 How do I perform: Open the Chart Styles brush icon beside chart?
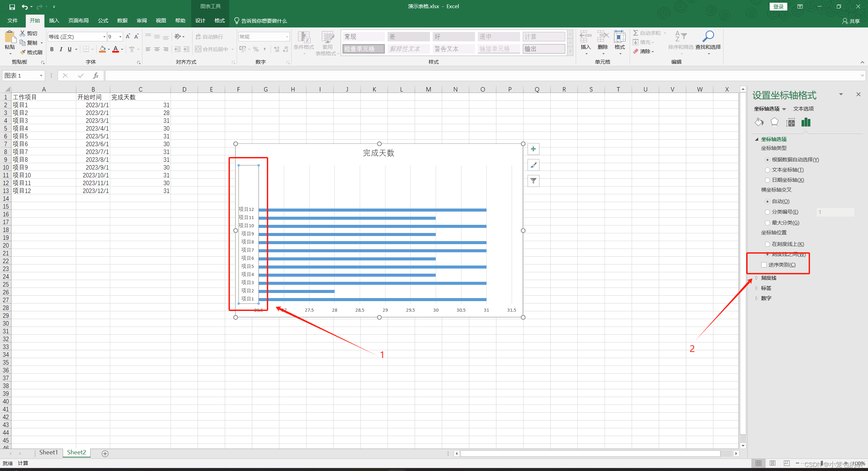[x=533, y=165]
